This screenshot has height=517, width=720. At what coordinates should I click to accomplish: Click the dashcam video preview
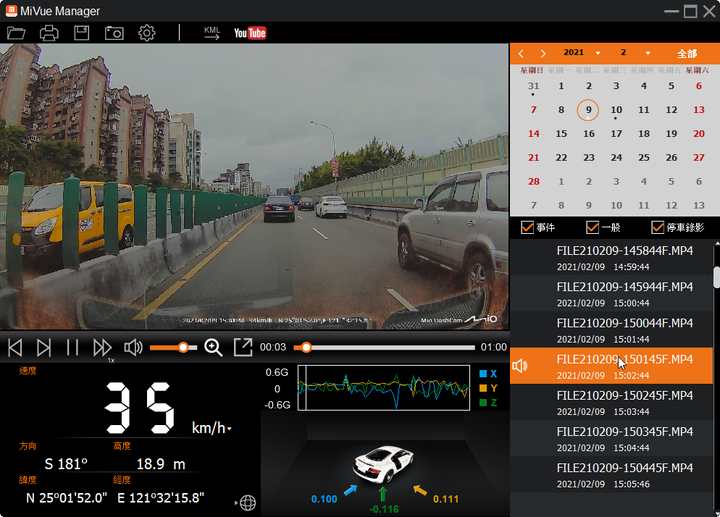254,186
